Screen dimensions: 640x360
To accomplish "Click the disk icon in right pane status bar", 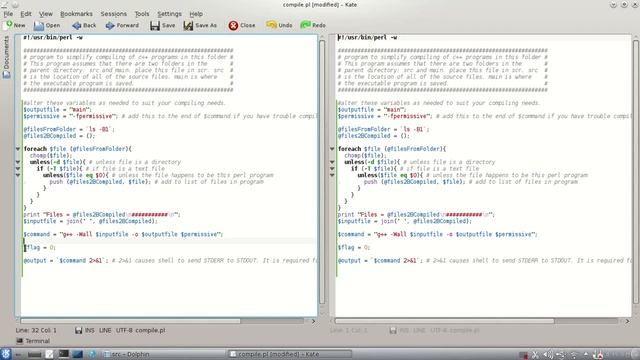I will point(393,330).
